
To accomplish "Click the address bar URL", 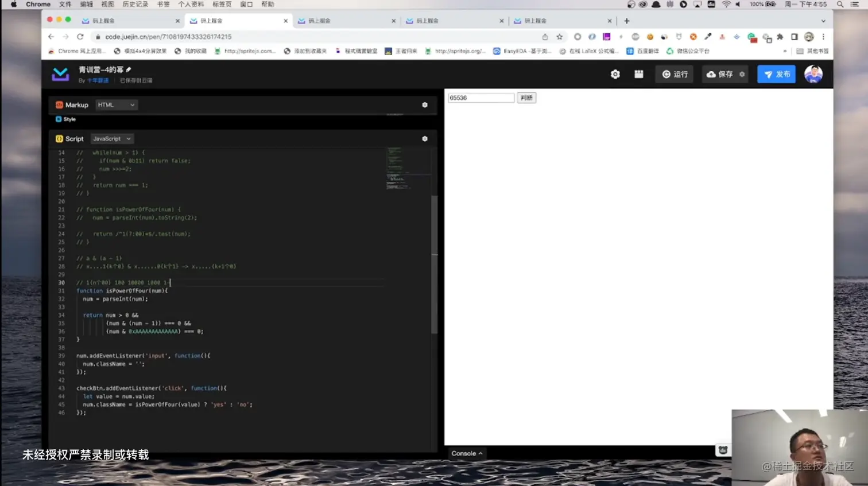I will 168,37.
